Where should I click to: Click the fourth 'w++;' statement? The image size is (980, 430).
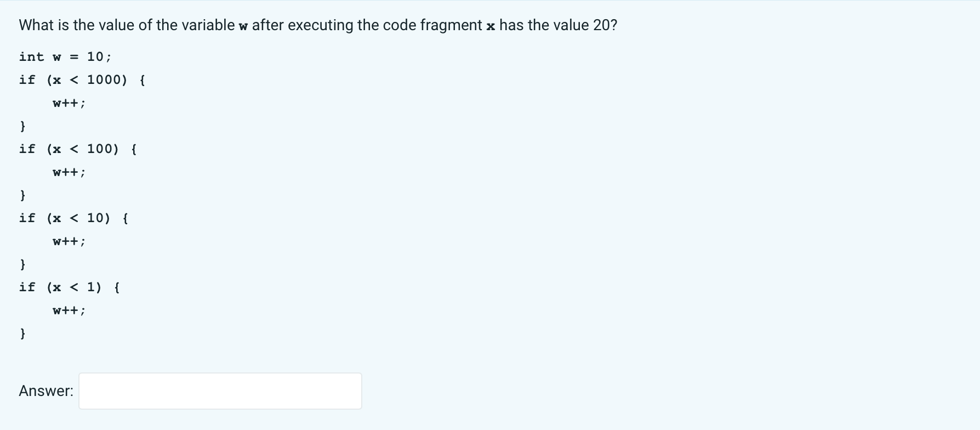pyautogui.click(x=69, y=310)
